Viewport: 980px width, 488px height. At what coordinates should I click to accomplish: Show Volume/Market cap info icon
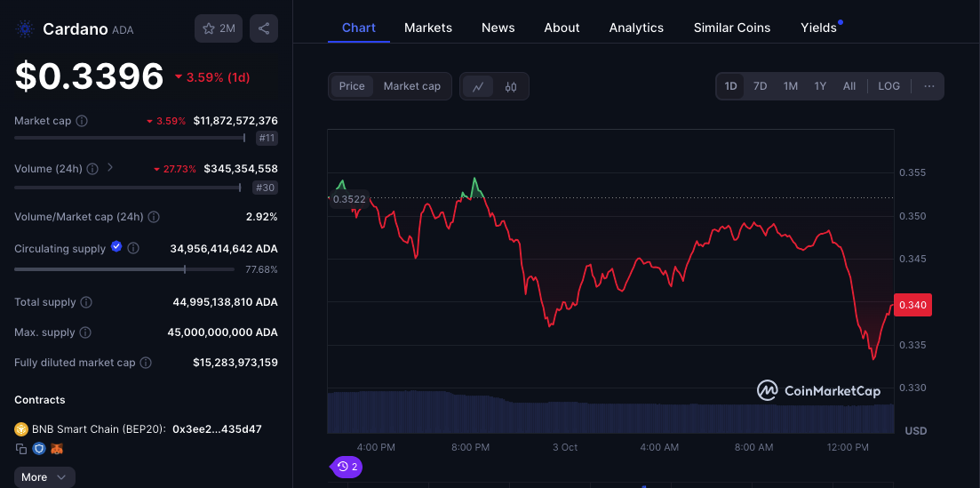coord(154,217)
